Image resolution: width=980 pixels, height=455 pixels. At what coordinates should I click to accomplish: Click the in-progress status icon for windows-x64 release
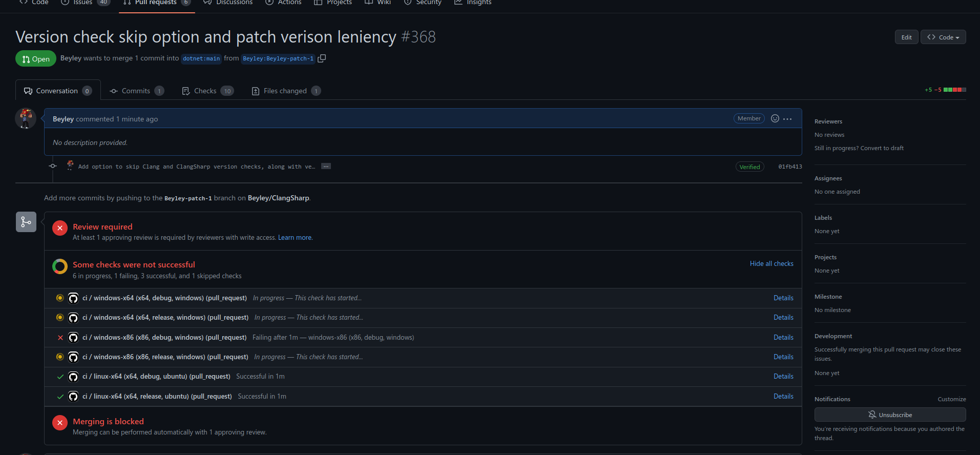(x=60, y=317)
